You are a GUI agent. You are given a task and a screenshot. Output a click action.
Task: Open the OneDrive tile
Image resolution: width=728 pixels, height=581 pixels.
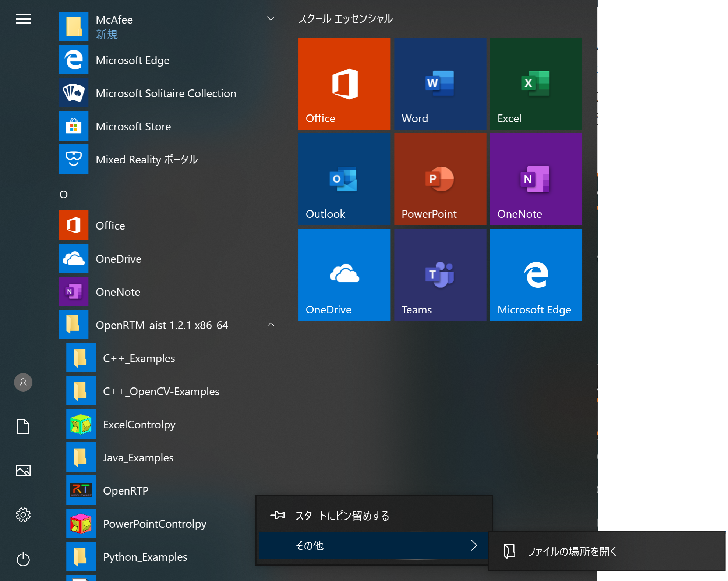344,275
